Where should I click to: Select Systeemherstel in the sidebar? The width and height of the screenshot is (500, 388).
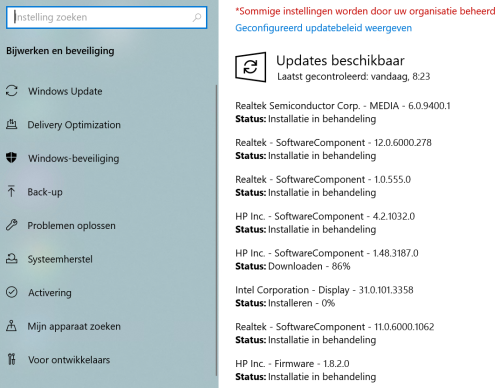pos(60,259)
